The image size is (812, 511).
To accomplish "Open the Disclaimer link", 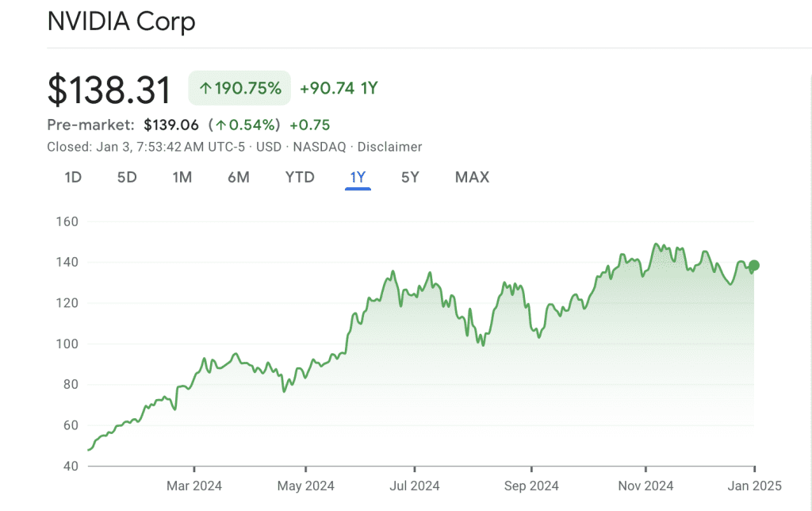I will pyautogui.click(x=390, y=147).
